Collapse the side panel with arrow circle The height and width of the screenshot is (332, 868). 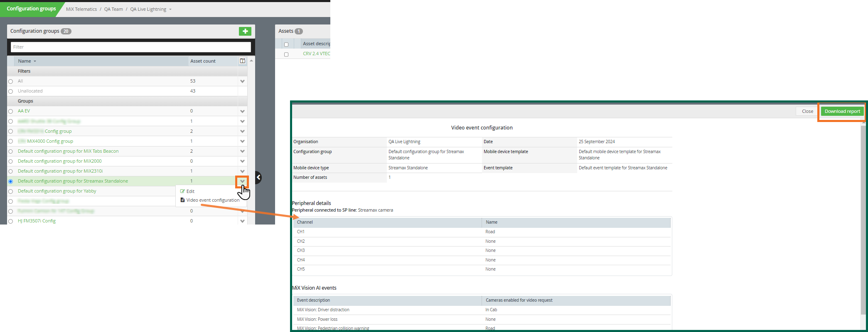(258, 178)
